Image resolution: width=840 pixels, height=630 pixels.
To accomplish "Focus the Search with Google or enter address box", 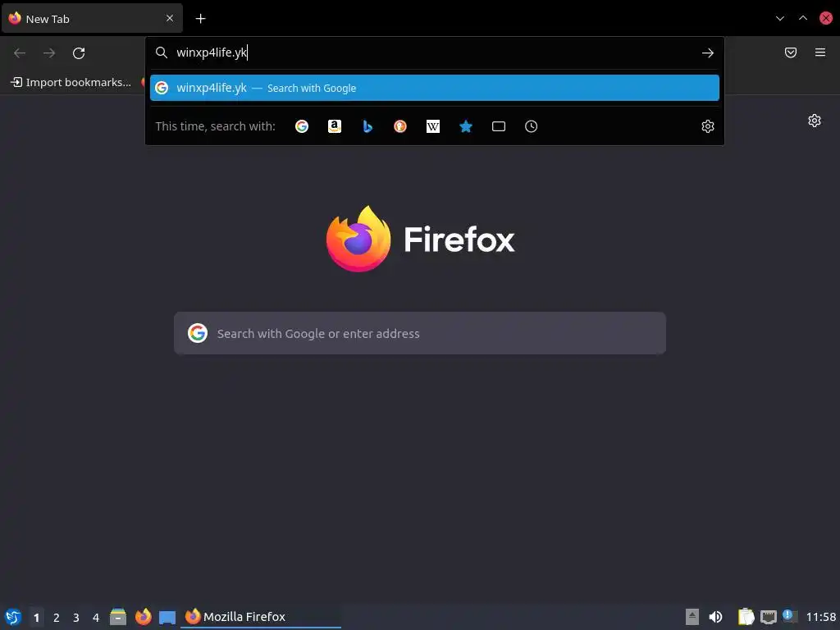I will [420, 333].
